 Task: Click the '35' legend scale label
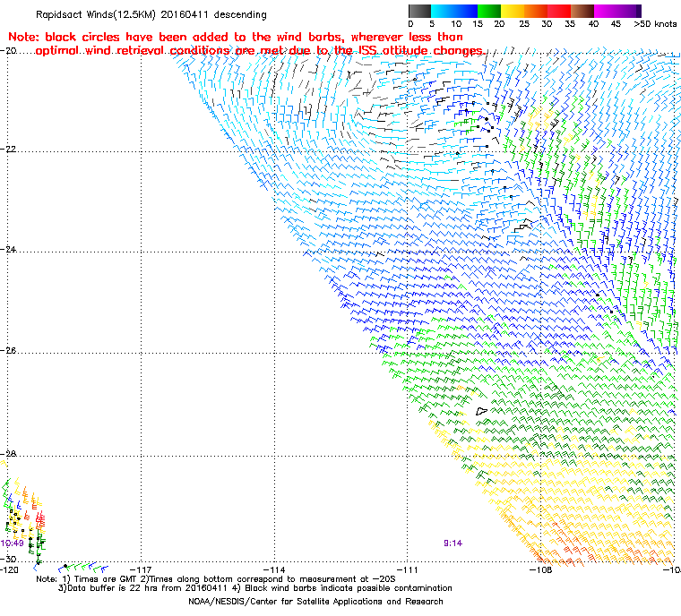tap(570, 24)
